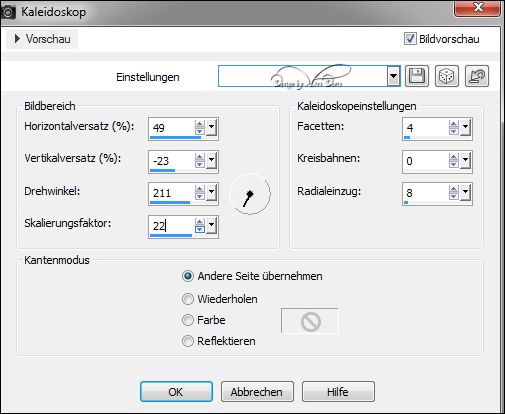Click the randomize parameters dice icon
Image resolution: width=505 pixels, height=414 pixels.
(x=447, y=76)
